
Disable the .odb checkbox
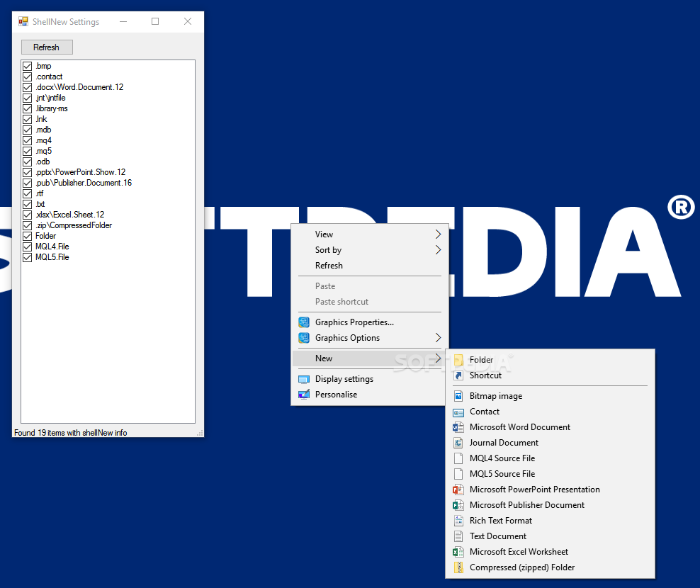pos(27,162)
